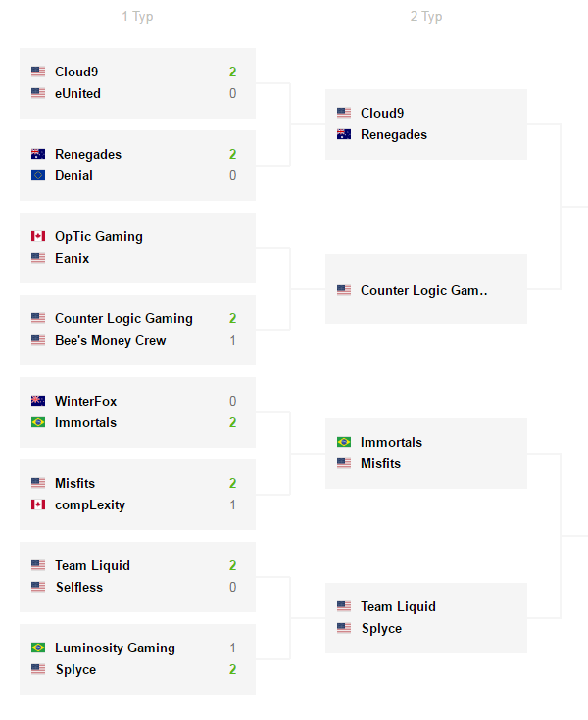Select the Counter Logic Gaming round 1 entry
The width and height of the screenshot is (588, 720).
coord(123,319)
